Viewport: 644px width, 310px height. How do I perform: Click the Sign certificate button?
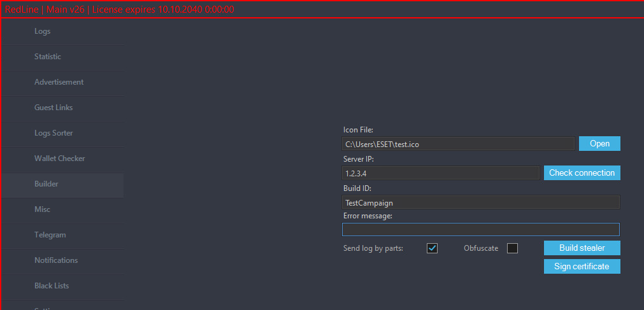[x=582, y=267]
